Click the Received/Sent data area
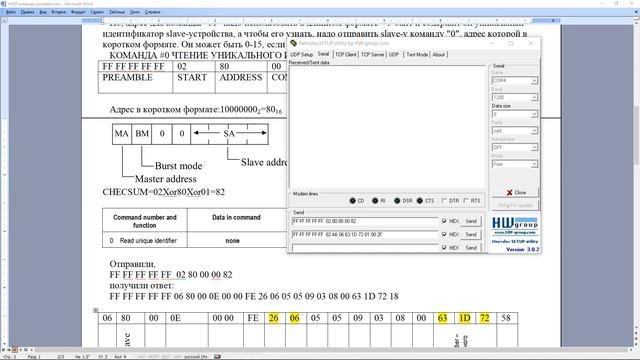This screenshot has height=360, width=640. pos(387,127)
